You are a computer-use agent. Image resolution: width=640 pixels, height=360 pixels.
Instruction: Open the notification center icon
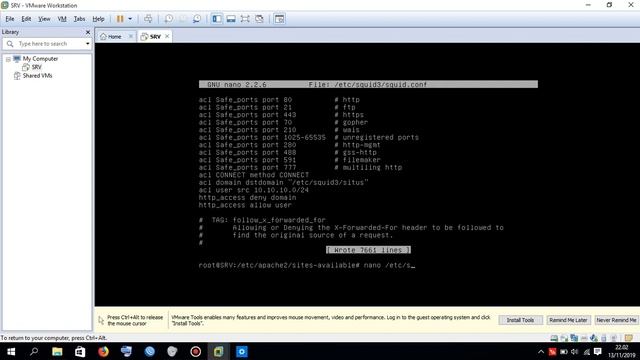[x=598, y=352]
